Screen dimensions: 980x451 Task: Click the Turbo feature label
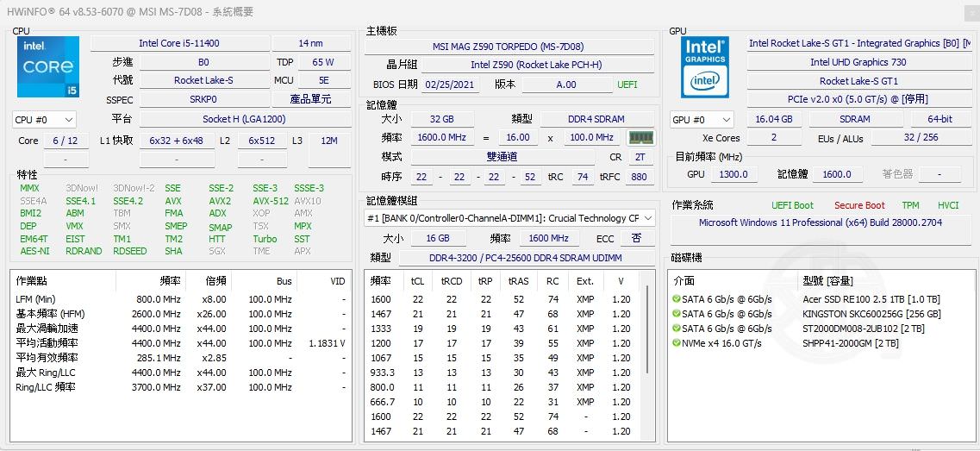tap(265, 238)
